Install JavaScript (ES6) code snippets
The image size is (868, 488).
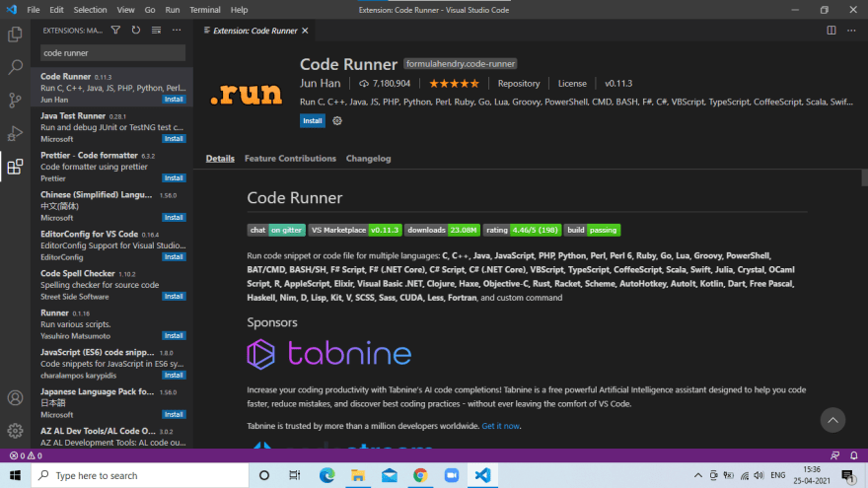(x=174, y=376)
